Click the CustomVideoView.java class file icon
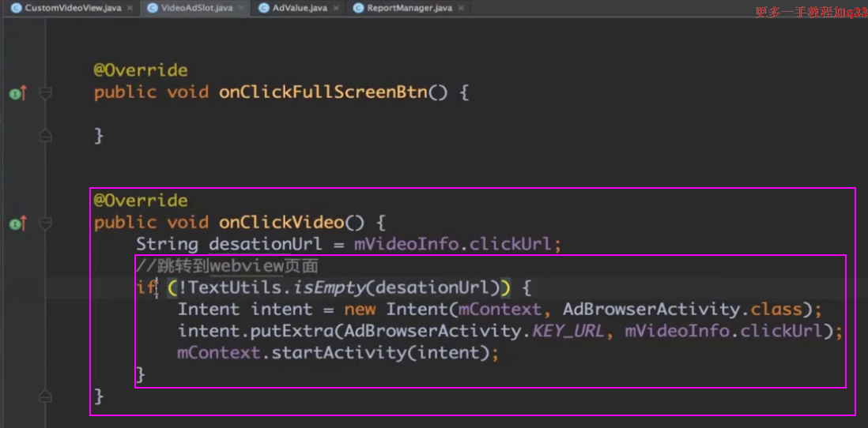 click(x=16, y=8)
